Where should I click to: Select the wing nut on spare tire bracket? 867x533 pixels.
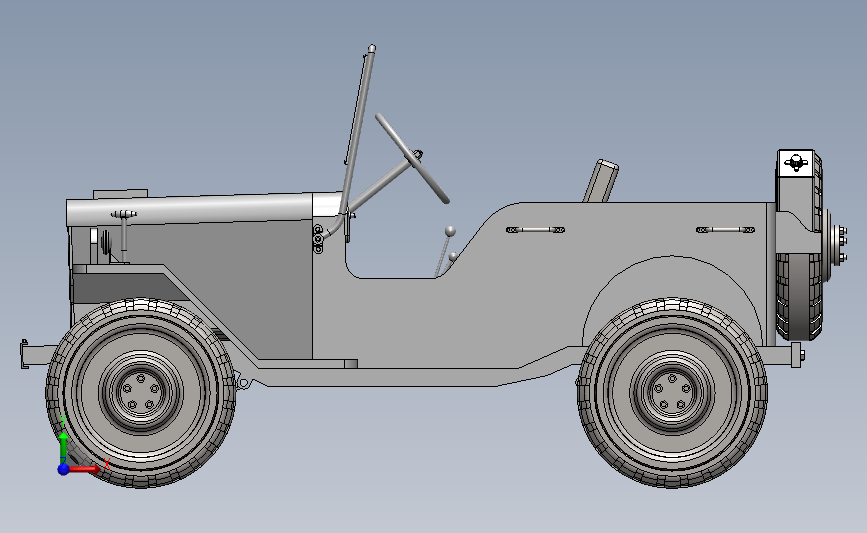pos(795,163)
